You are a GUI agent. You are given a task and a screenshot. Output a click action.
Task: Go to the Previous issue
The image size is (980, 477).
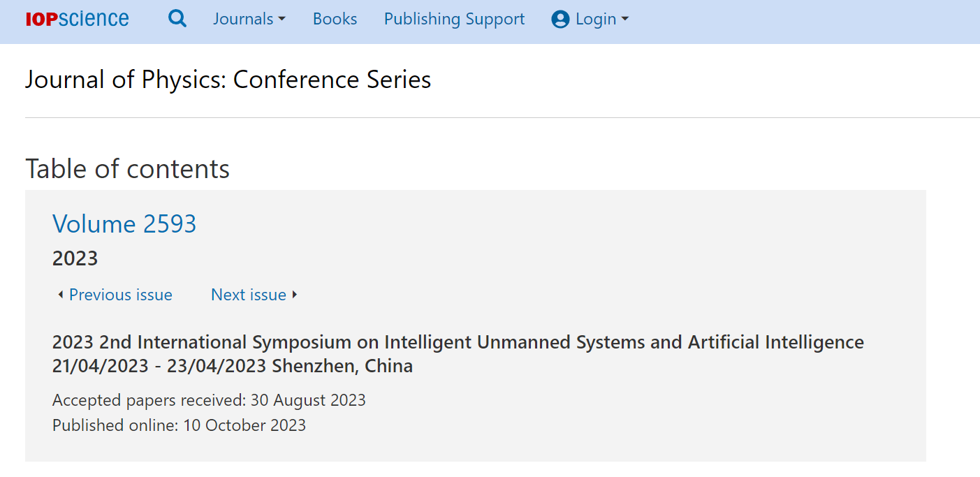click(120, 295)
